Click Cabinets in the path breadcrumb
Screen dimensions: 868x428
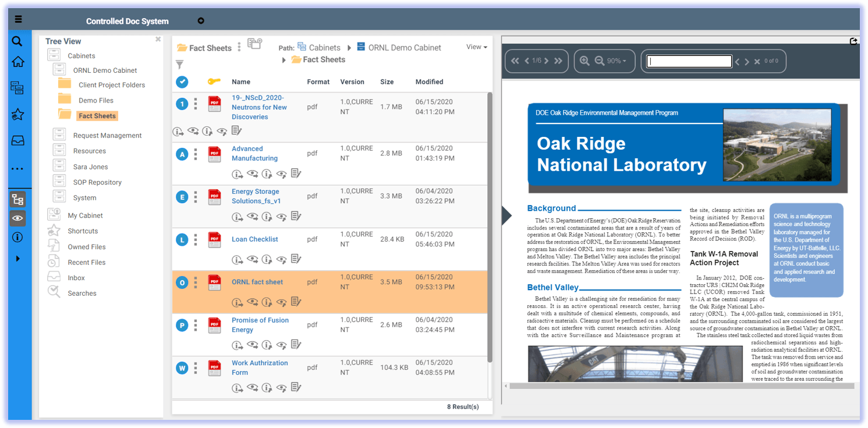(x=324, y=48)
